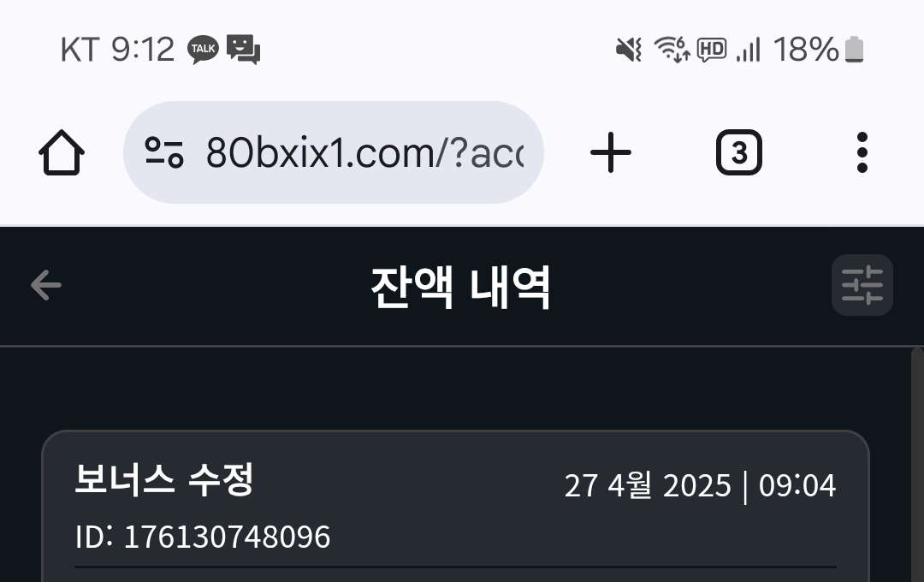The image size is (924, 582).
Task: Tap the Wi-Fi status icon
Action: (x=672, y=49)
